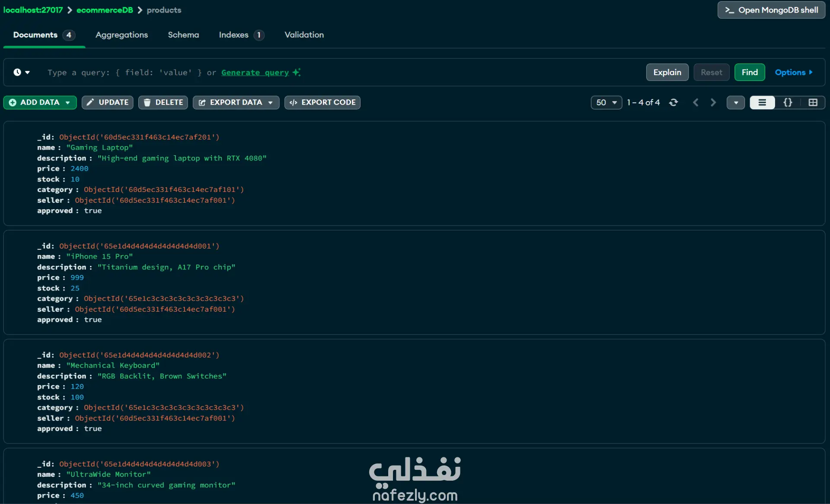Open the query history clock icon
Screen dimensions: 830x504
tap(21, 72)
